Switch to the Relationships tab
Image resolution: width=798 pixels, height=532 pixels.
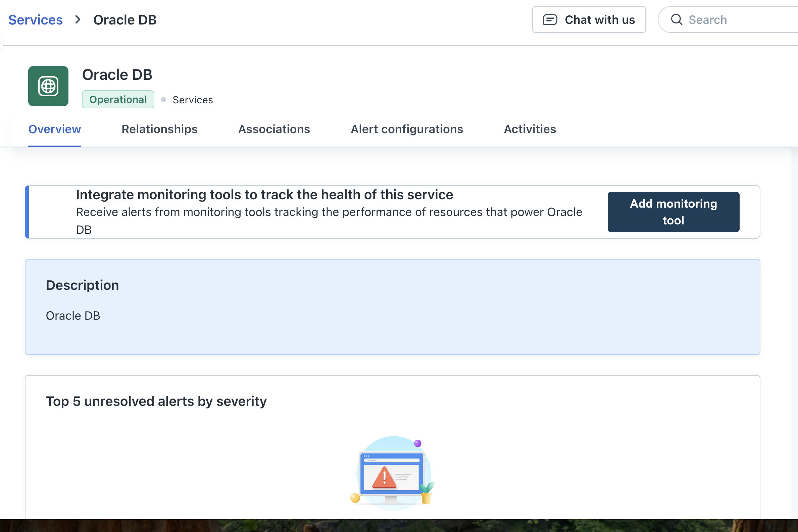tap(159, 129)
